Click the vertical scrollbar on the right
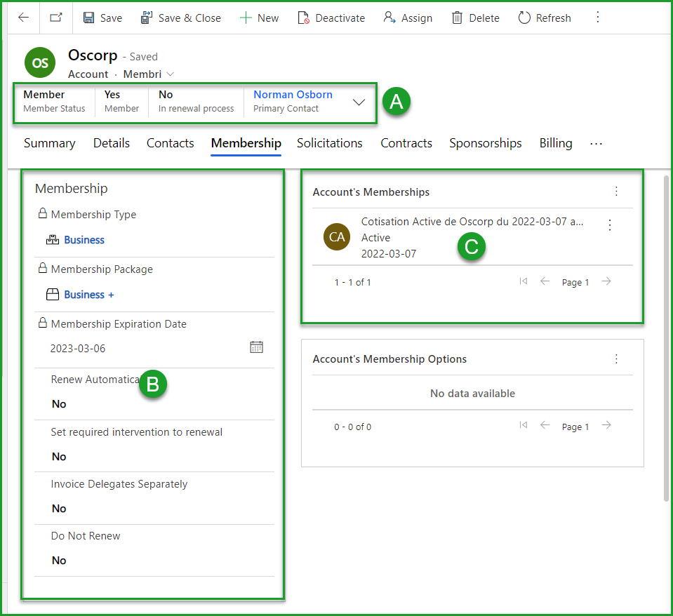 point(666,337)
